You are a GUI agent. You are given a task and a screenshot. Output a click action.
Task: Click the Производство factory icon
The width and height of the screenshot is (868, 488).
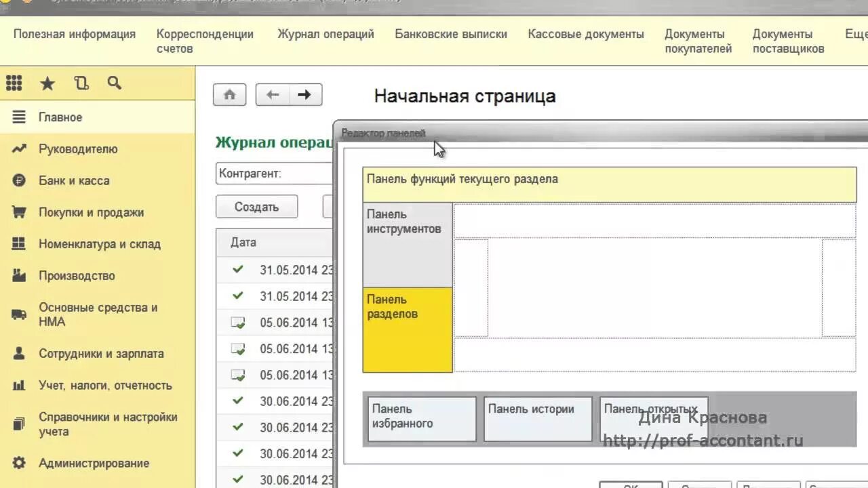coord(19,276)
